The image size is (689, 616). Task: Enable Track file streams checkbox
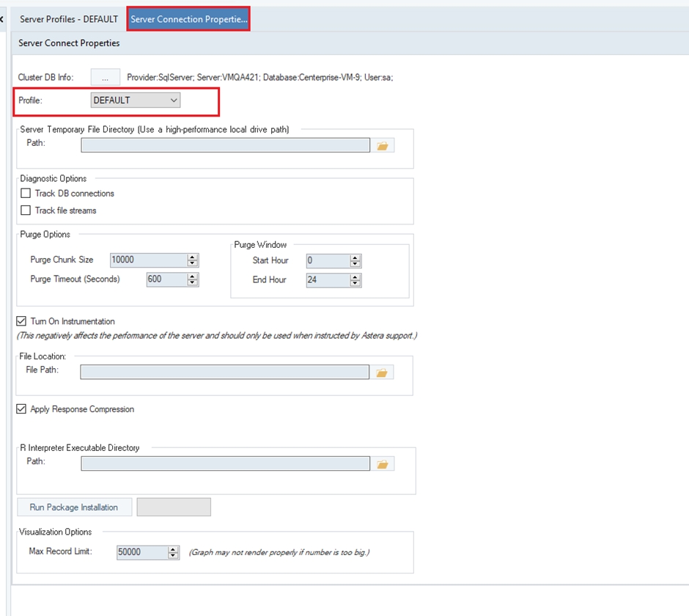26,210
